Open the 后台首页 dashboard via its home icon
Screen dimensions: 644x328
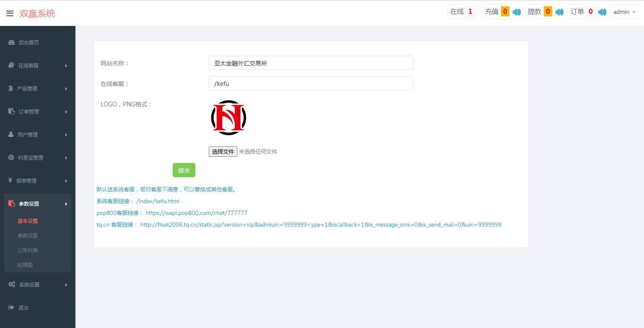[11, 42]
